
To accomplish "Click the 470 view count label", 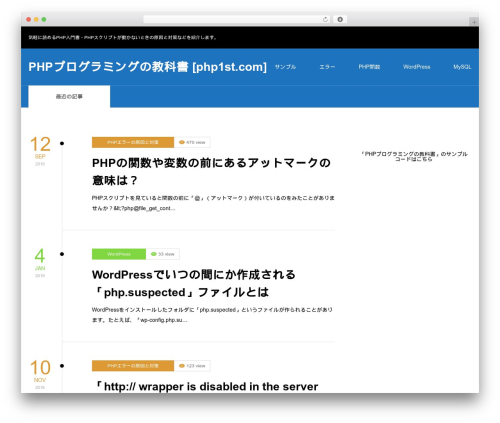I will (x=196, y=142).
